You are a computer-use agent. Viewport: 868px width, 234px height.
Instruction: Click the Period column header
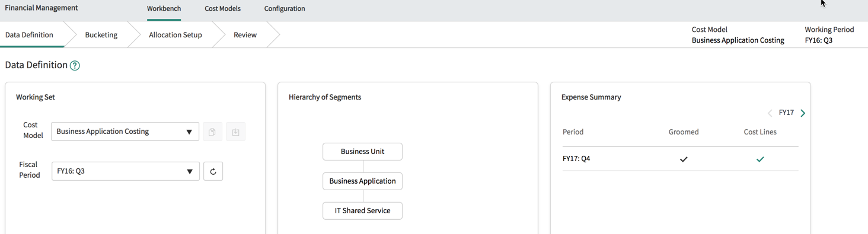pos(573,132)
